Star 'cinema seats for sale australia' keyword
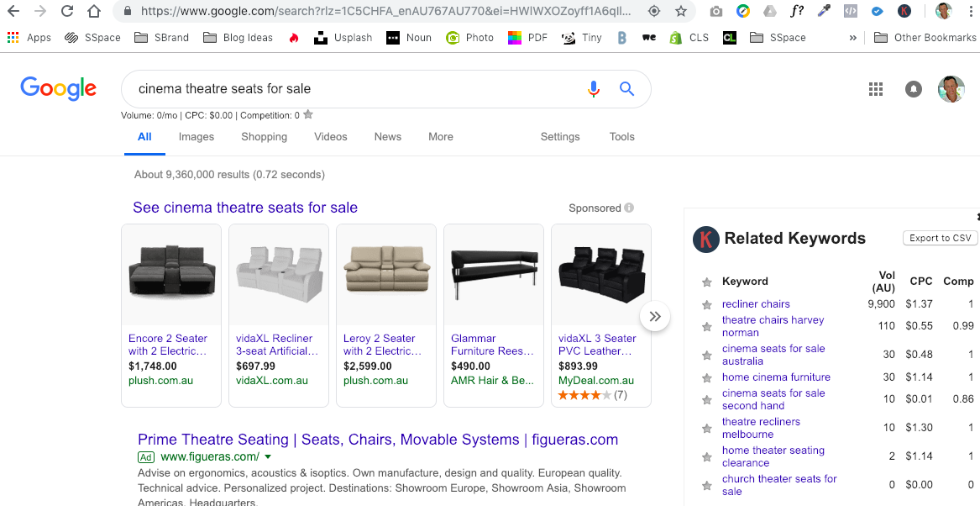This screenshot has width=980, height=506. tap(707, 356)
